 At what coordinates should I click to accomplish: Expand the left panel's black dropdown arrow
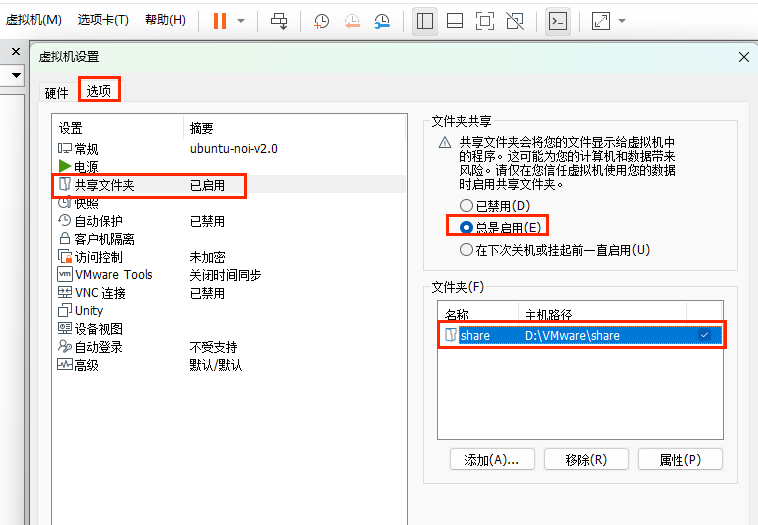pos(16,75)
